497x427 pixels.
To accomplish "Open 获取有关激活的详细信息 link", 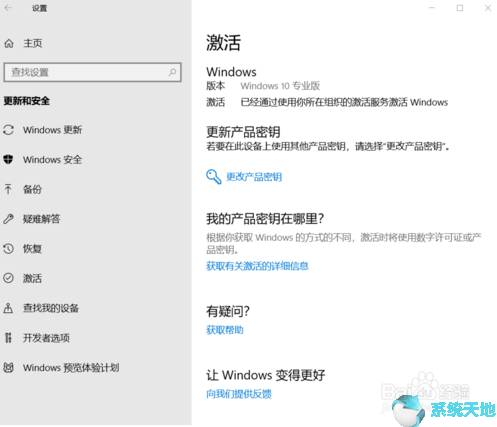I will coord(257,266).
